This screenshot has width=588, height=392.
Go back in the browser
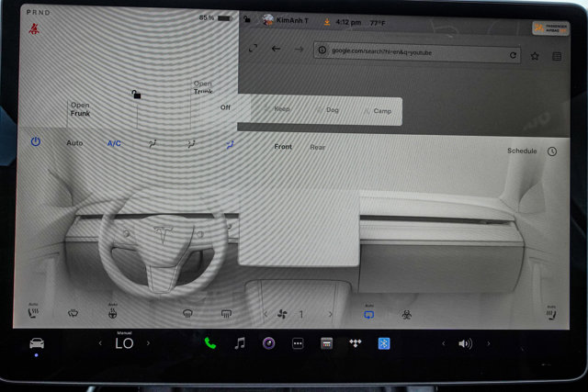pyautogui.click(x=276, y=49)
